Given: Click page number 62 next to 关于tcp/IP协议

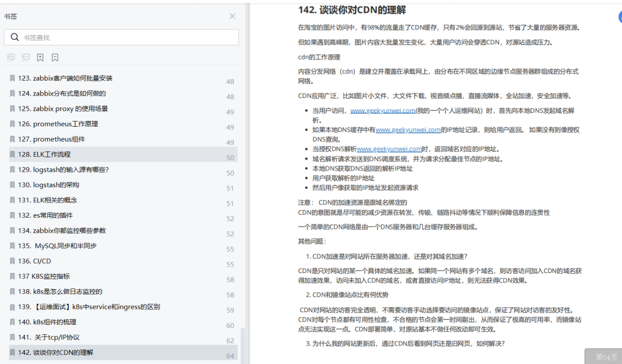Looking at the screenshot, I should (230, 340).
